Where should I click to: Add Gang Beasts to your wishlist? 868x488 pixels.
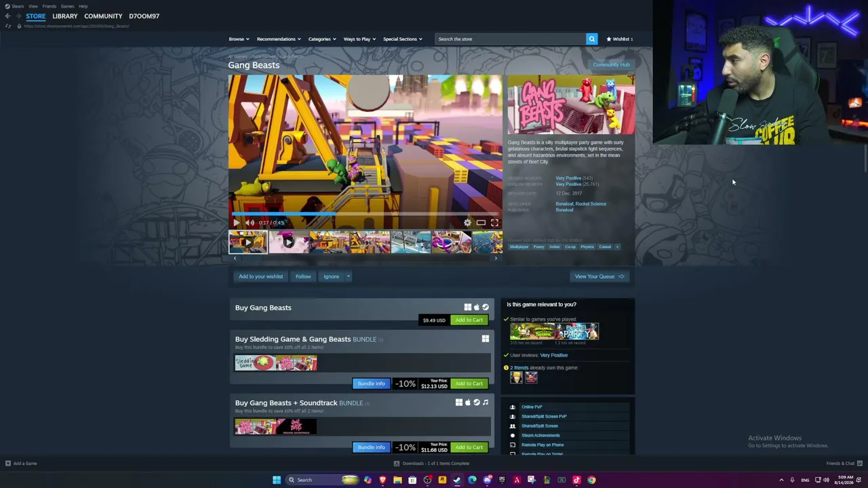click(x=260, y=276)
